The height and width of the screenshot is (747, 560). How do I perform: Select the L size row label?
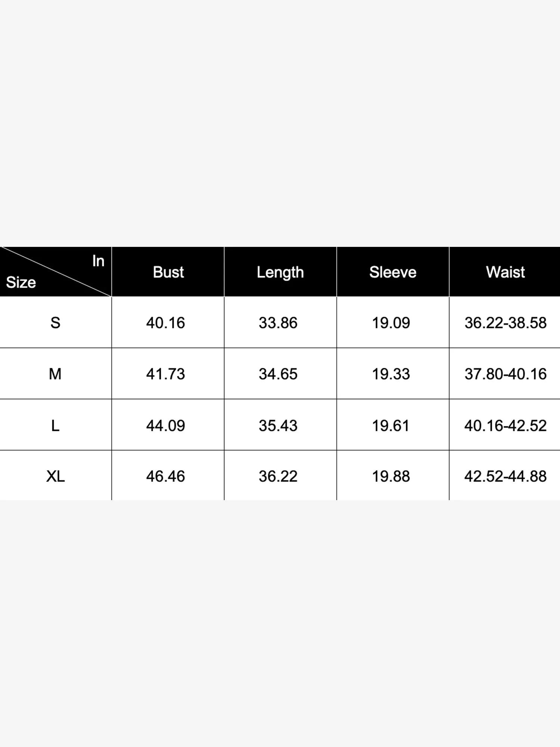55,425
